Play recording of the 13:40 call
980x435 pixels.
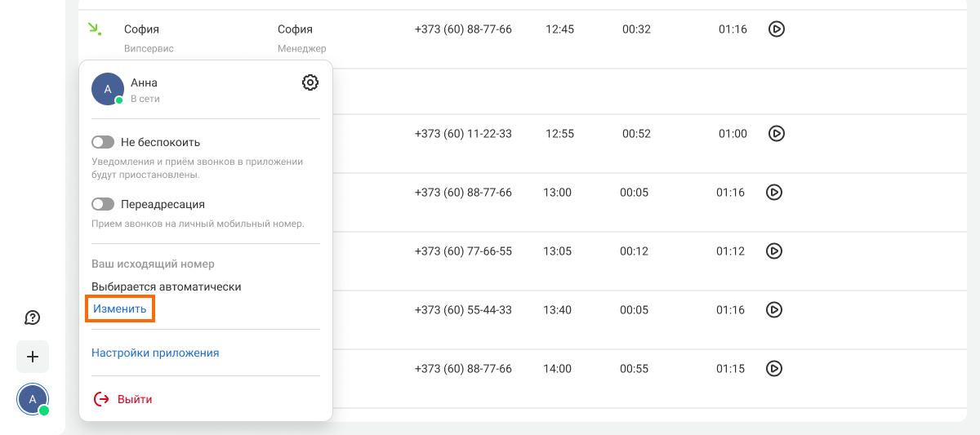[x=774, y=310]
